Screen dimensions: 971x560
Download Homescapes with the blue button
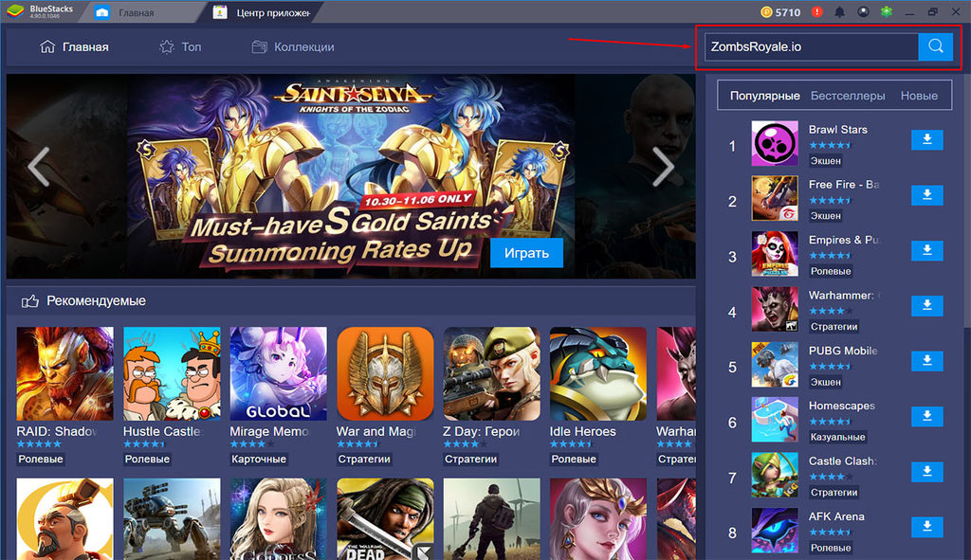click(927, 416)
